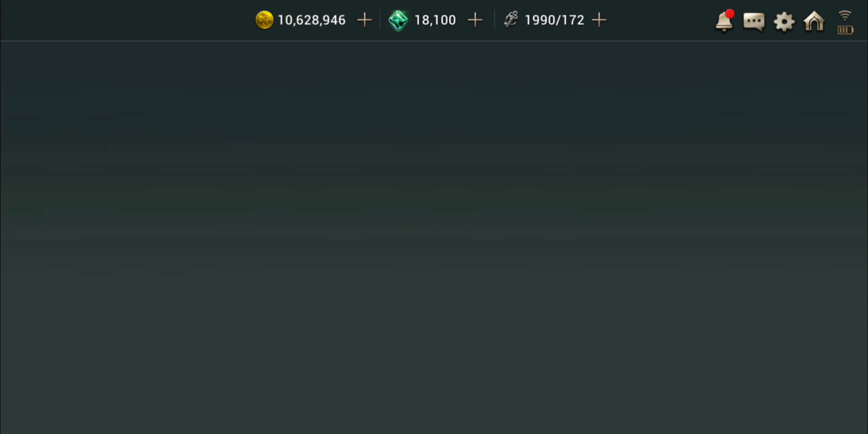Refill keys with plus beside 1990/172

(x=599, y=20)
